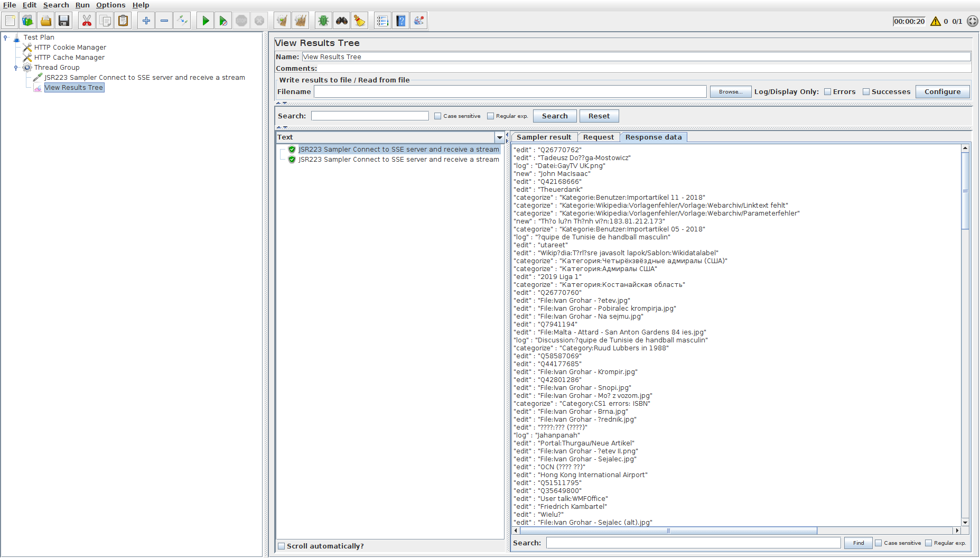
Task: Click the Find button
Action: [858, 543]
